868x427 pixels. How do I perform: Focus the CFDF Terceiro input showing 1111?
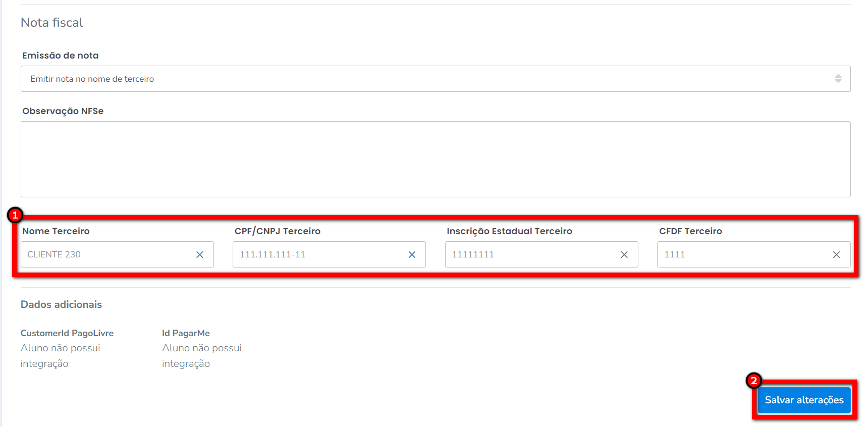[x=742, y=255]
